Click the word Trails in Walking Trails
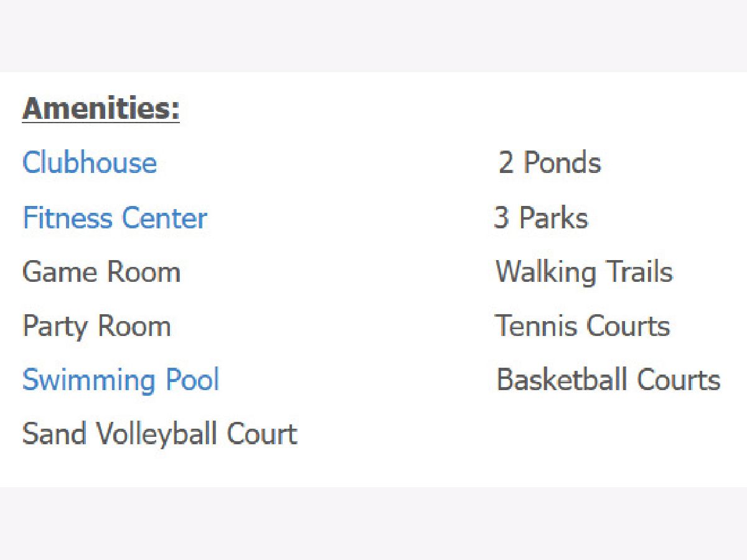Image resolution: width=747 pixels, height=560 pixels. 638,273
